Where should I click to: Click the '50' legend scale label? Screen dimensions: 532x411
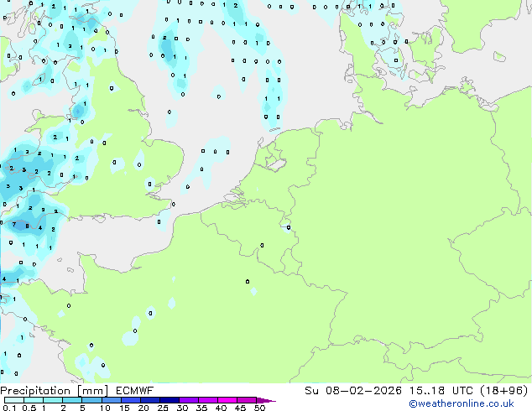click(x=260, y=408)
